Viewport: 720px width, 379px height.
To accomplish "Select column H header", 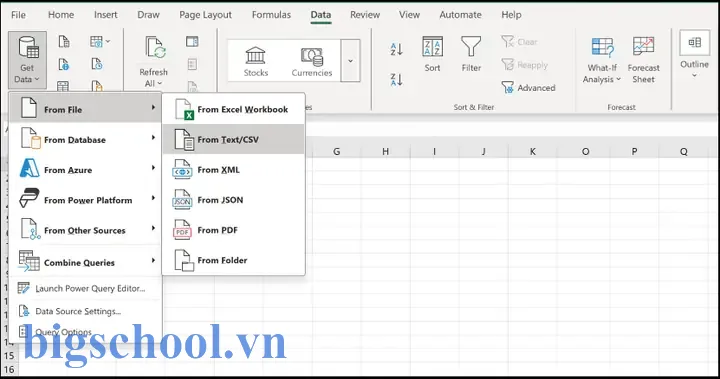I will 385,151.
